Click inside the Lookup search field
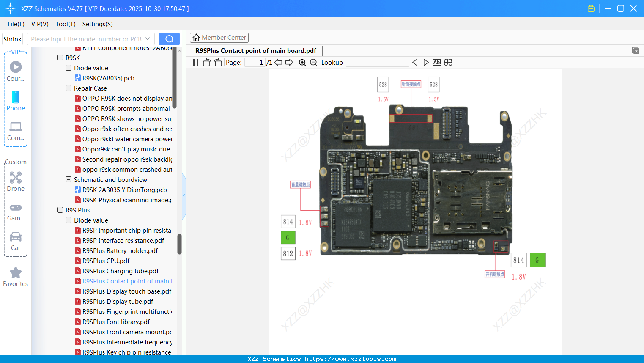Viewport: 644px width, 363px height. 376,62
